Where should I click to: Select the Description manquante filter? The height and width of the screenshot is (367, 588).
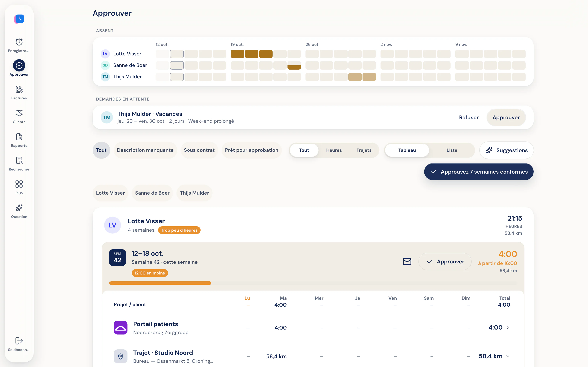[145, 150]
